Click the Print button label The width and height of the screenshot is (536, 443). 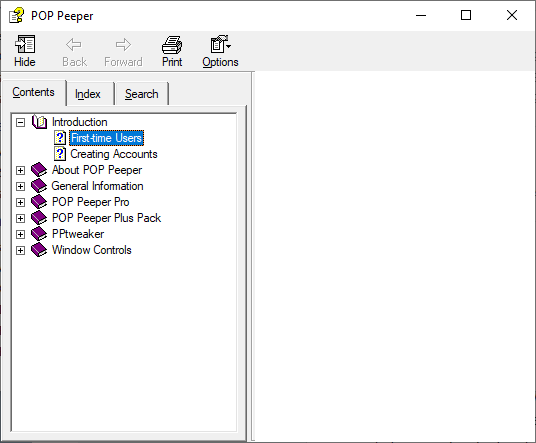coord(172,62)
